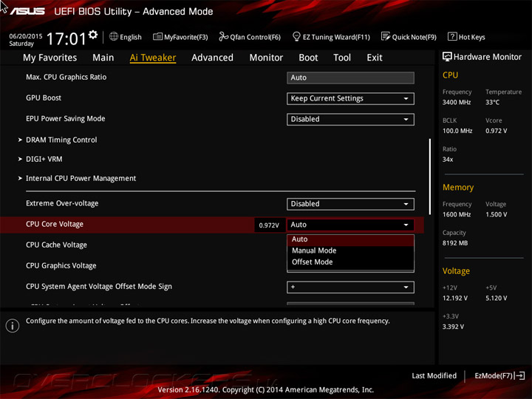Click the Max. CPU Graphics Ratio field

point(350,78)
